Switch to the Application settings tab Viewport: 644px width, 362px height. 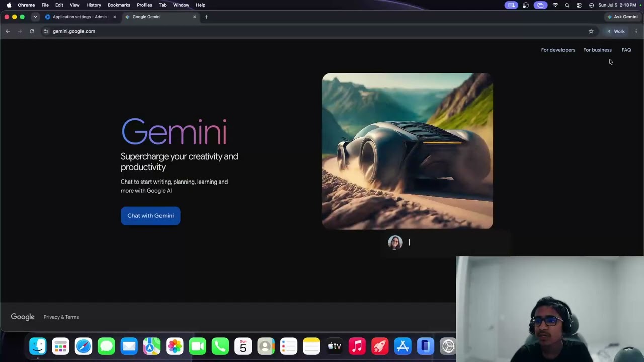click(x=79, y=17)
